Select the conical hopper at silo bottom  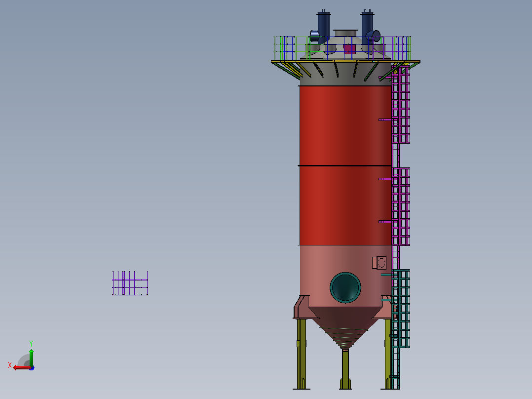(x=345, y=328)
